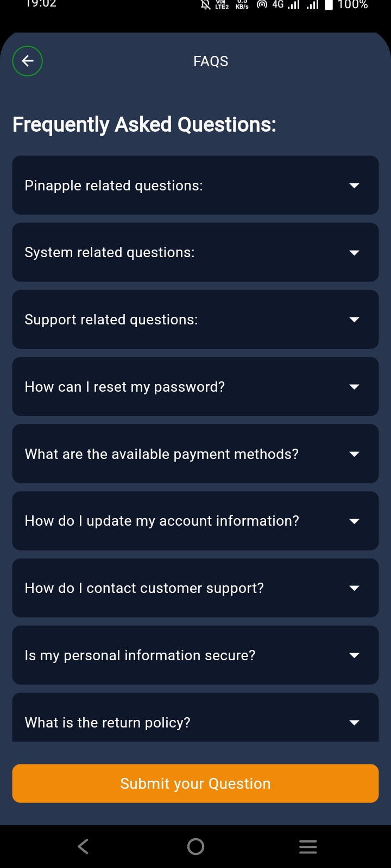
Task: Open the reset password dropdown arrow
Action: coord(354,387)
